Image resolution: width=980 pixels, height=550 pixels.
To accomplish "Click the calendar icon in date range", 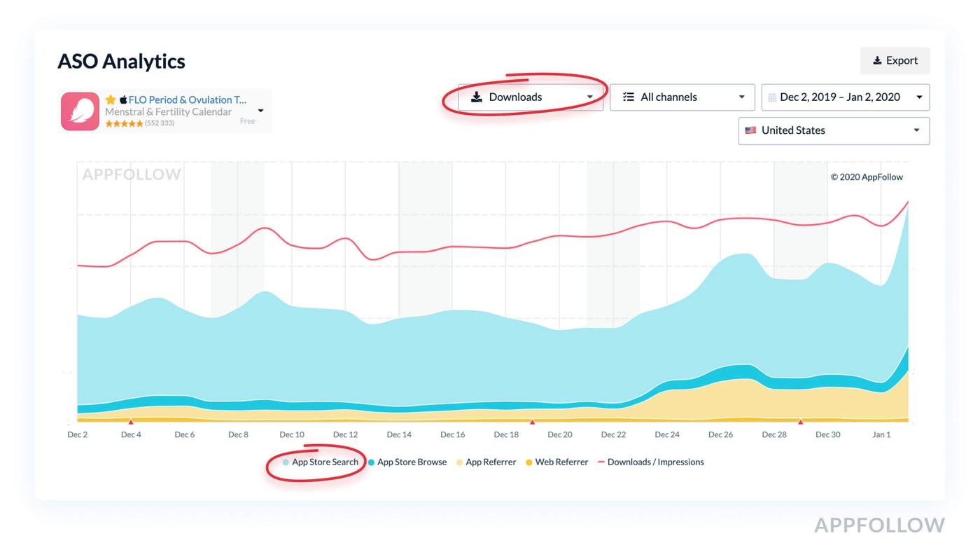I will tap(772, 97).
